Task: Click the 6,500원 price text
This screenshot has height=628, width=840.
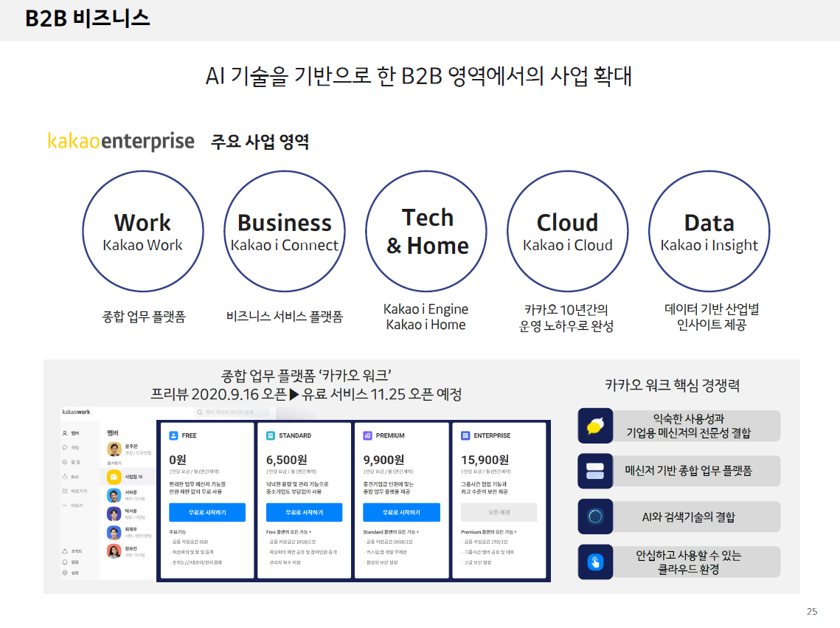Action: coord(287,460)
